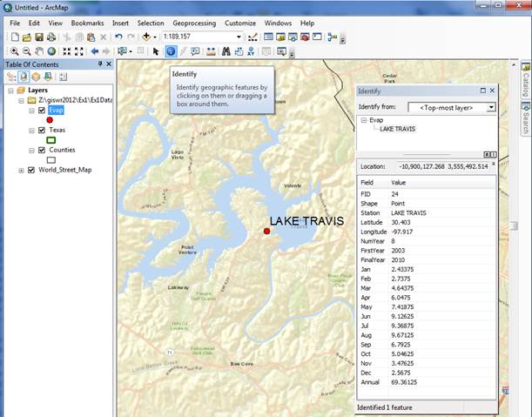Click the Add Data button icon
Viewport: 532px width, 417px height.
146,37
